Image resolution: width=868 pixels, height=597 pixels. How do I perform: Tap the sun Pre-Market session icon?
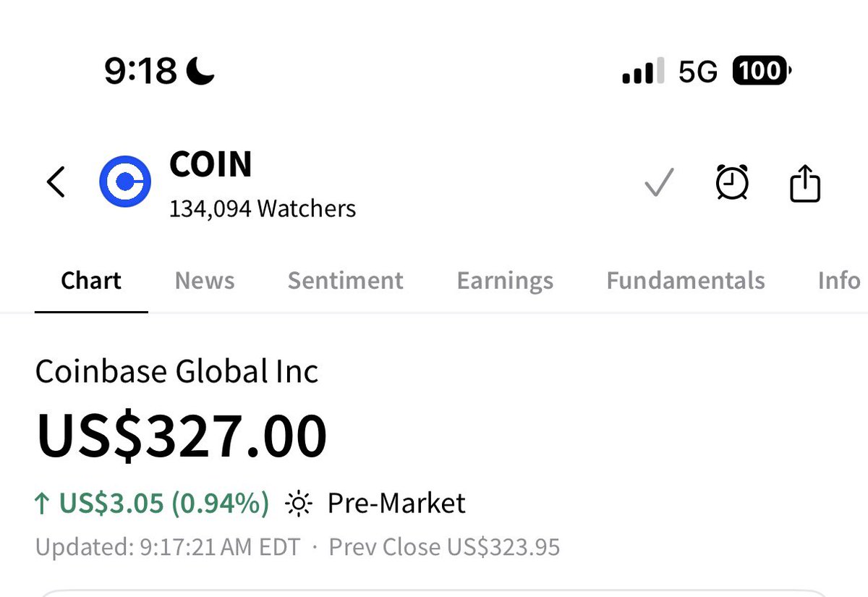click(299, 503)
